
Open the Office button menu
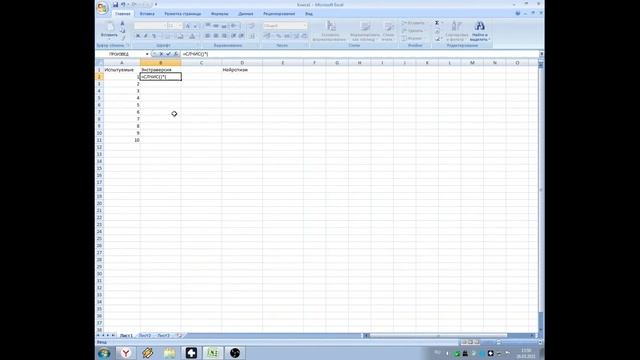102,7
